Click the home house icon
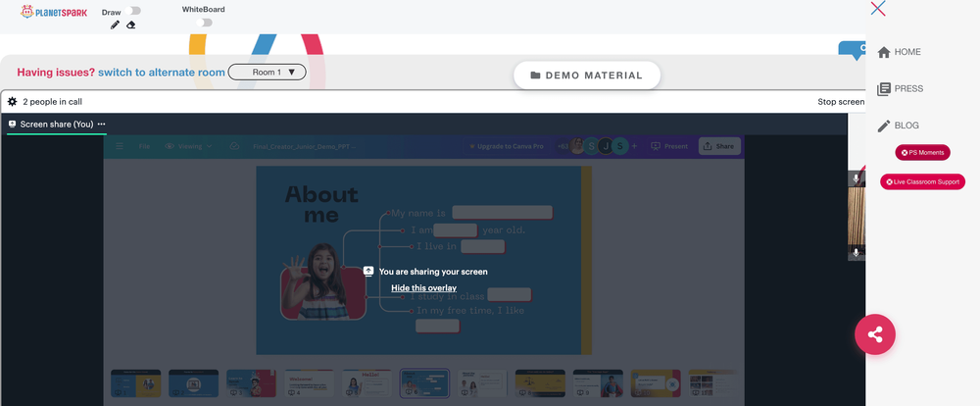980x406 pixels. click(884, 53)
